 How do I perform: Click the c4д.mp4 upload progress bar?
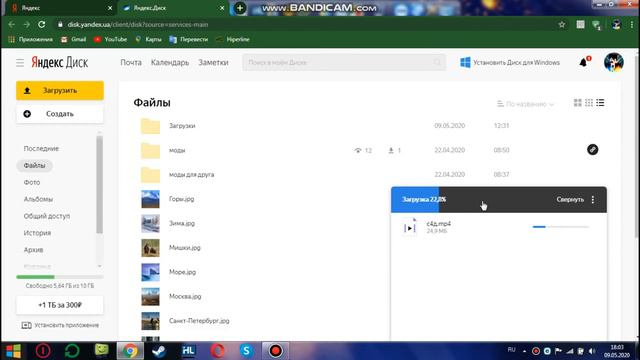[560, 227]
